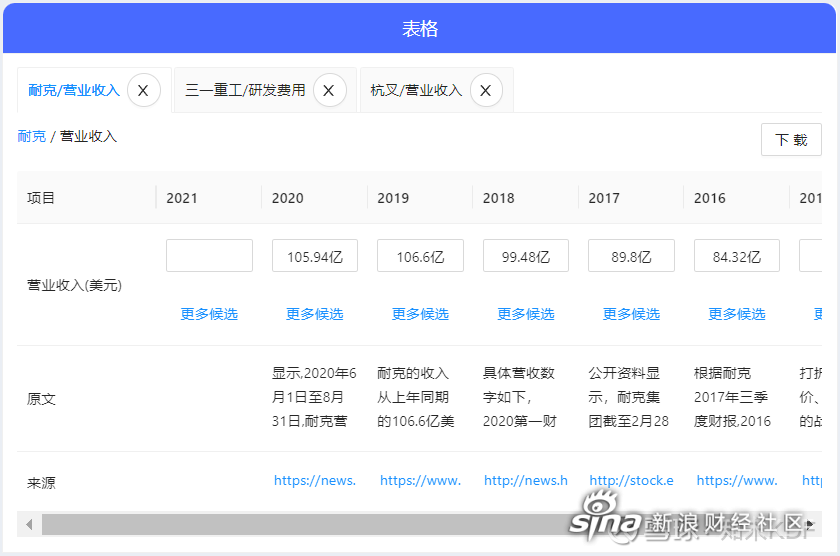Screen dimensions: 840x556
Task: Click the 99.48亿 value field for 2018
Action: [x=526, y=256]
